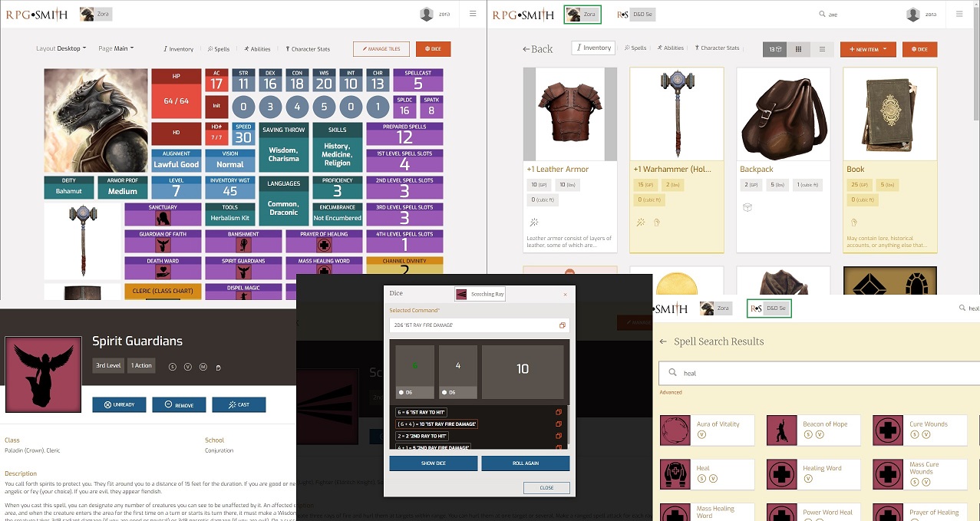Cast the Spirit Guardians spell
This screenshot has width=980, height=521.
239,404
